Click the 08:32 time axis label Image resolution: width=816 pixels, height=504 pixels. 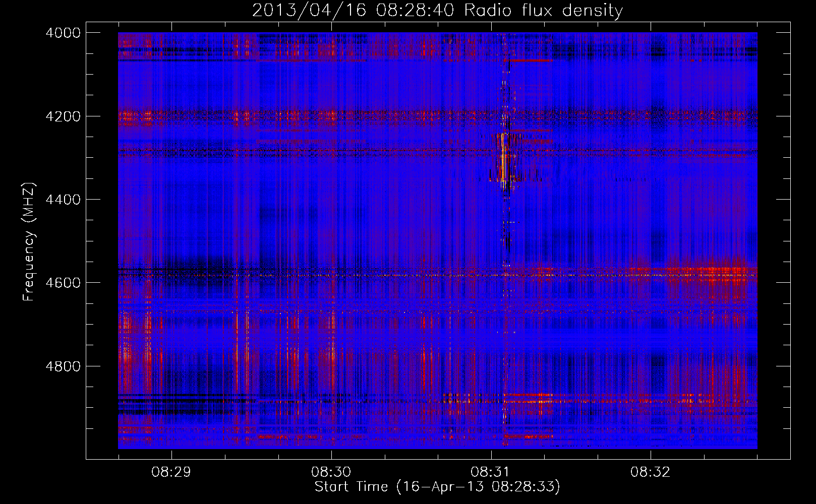[651, 472]
